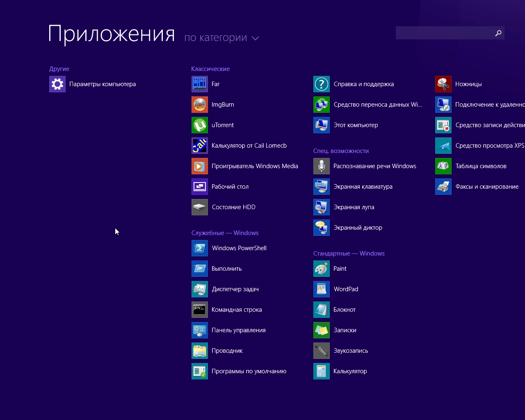Expand the по категории sort dropdown
The width and height of the screenshot is (525, 420).
click(x=221, y=38)
